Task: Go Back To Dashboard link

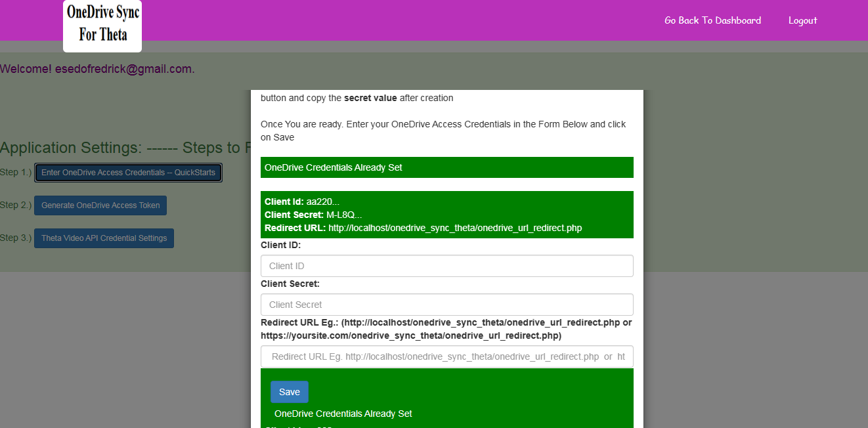Action: click(x=712, y=20)
